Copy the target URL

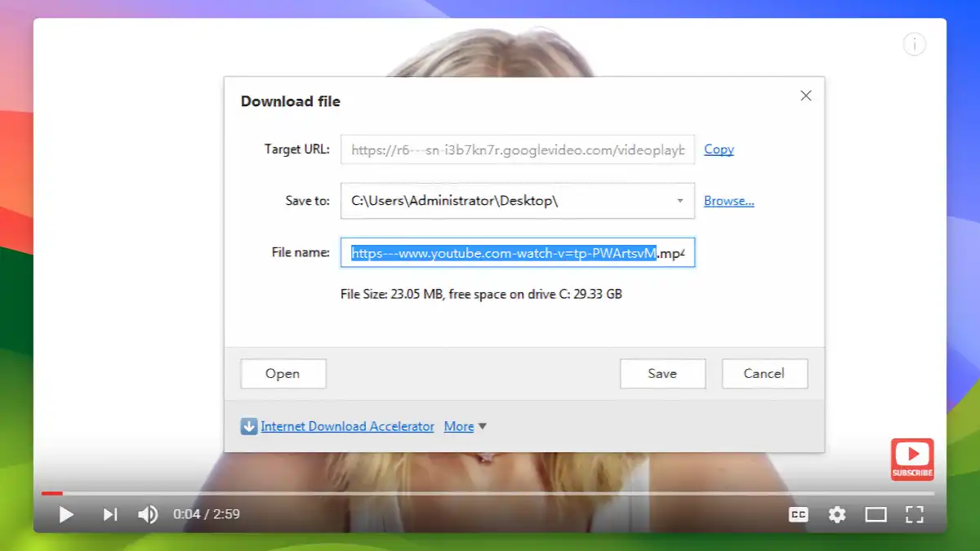[x=719, y=149]
